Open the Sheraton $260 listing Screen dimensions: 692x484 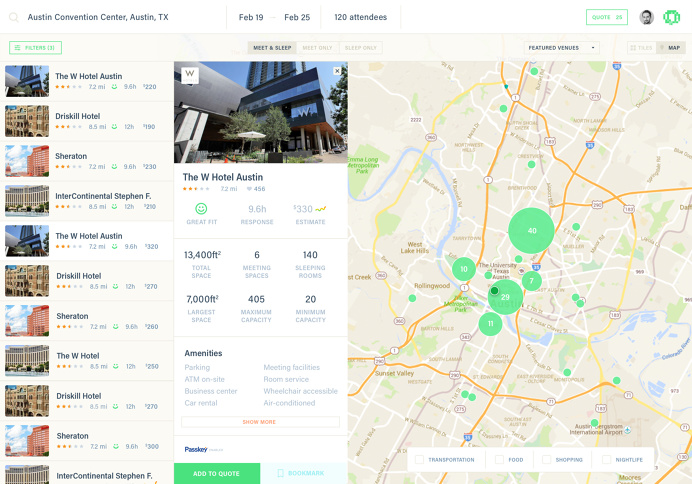pyautogui.click(x=87, y=321)
